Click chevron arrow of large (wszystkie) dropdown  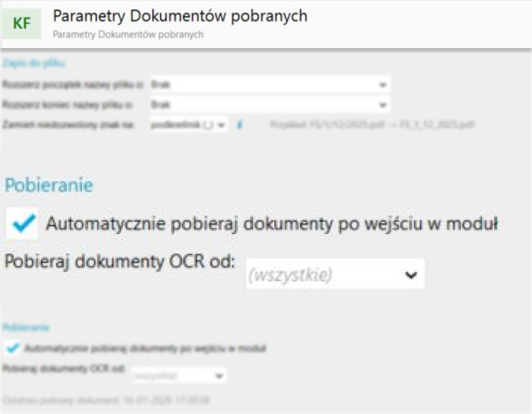point(410,275)
